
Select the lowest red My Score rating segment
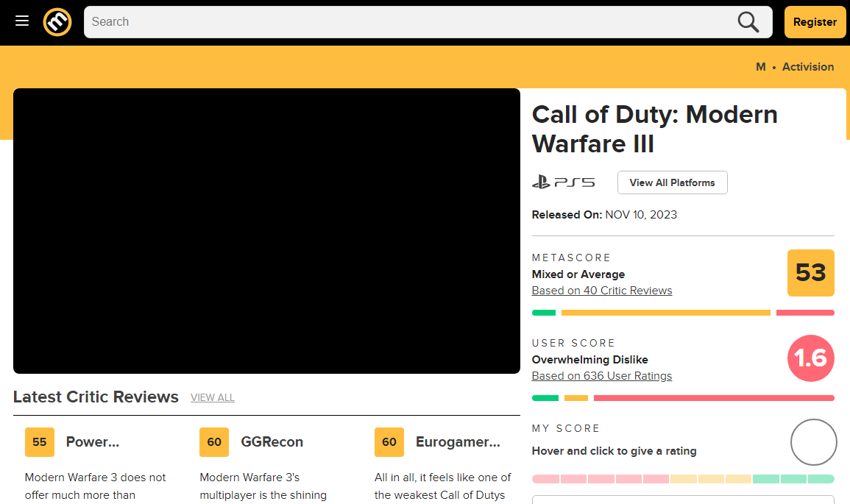tap(545, 479)
